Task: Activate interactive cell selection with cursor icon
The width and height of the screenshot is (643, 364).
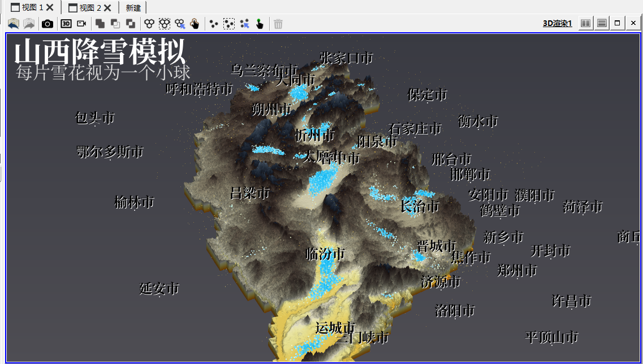Action: point(180,24)
